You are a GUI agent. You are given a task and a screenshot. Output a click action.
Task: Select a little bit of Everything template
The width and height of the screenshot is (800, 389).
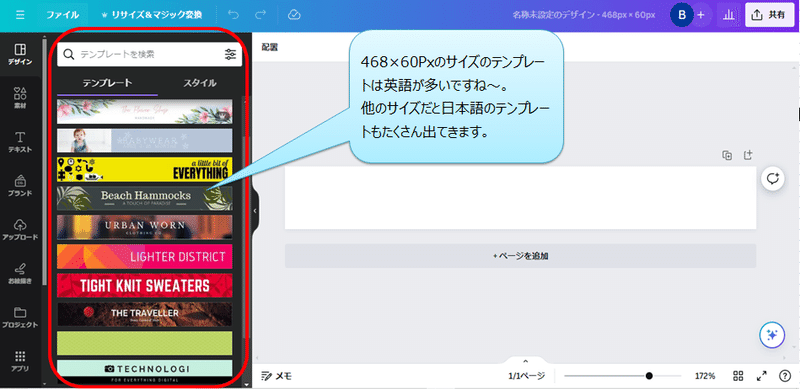coord(144,169)
